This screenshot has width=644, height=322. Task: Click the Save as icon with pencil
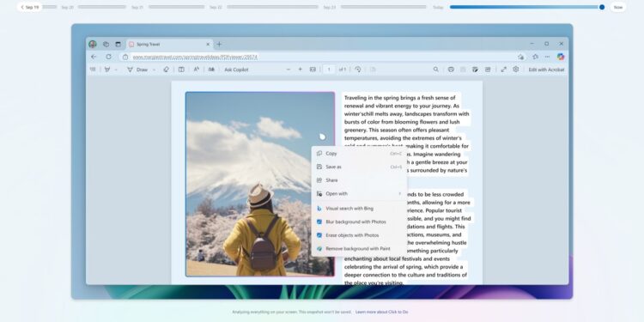tap(475, 70)
